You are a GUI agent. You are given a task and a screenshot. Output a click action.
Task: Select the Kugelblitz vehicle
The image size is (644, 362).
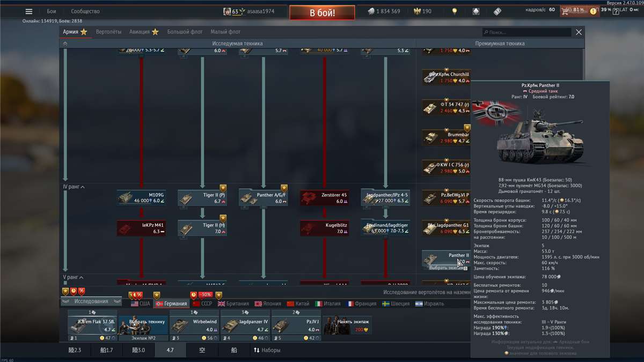pos(325,228)
